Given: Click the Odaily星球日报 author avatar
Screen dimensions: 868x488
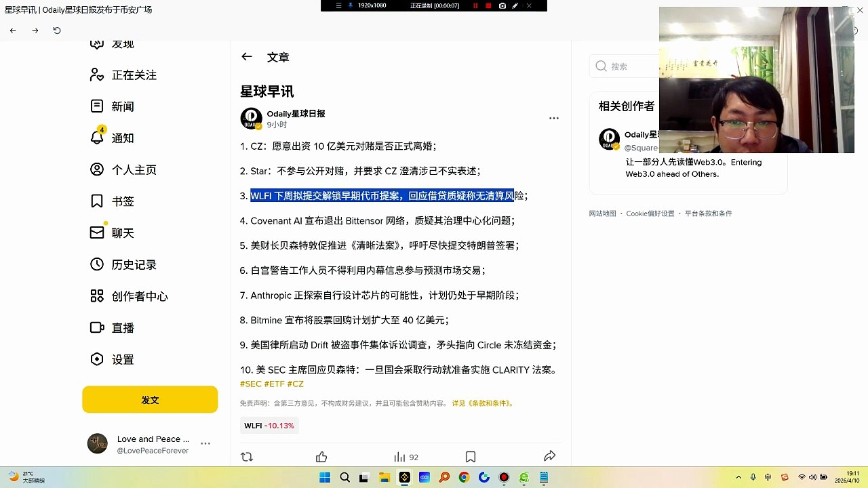Looking at the screenshot, I should tap(251, 119).
